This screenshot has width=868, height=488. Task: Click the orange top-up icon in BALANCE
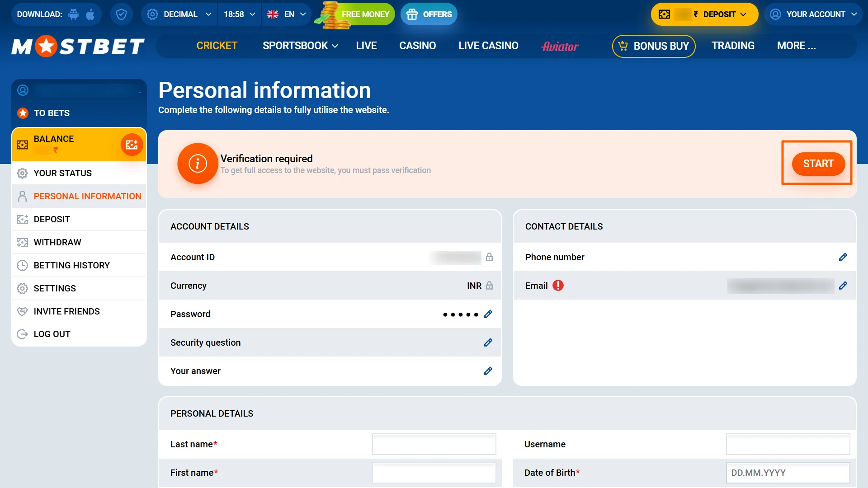pos(132,145)
